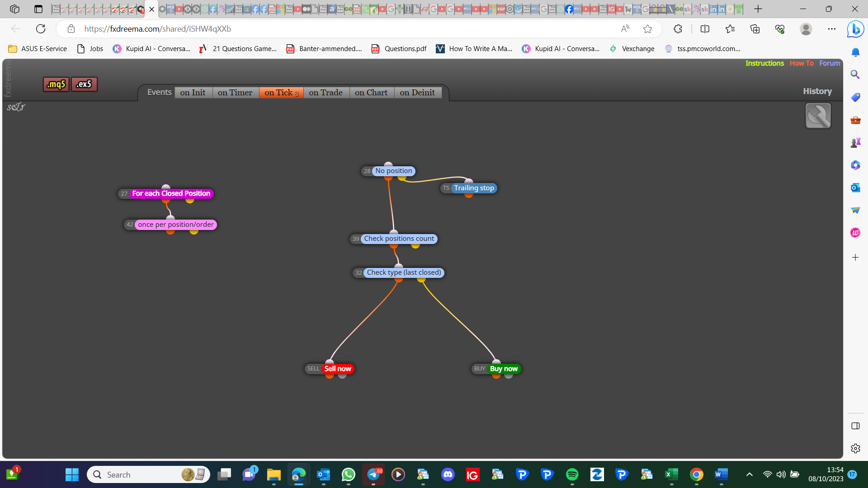The width and height of the screenshot is (868, 488).
Task: Select the Check type (last closed) block
Action: [x=404, y=272]
